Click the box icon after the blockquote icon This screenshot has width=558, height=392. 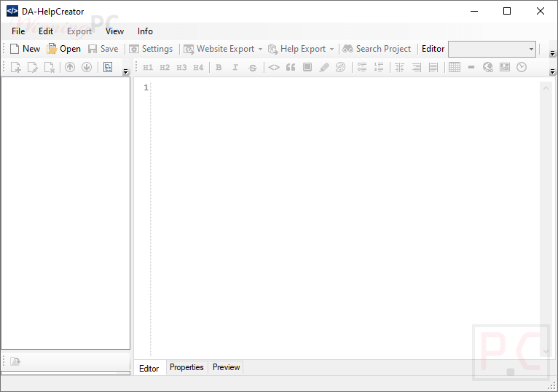[307, 67]
